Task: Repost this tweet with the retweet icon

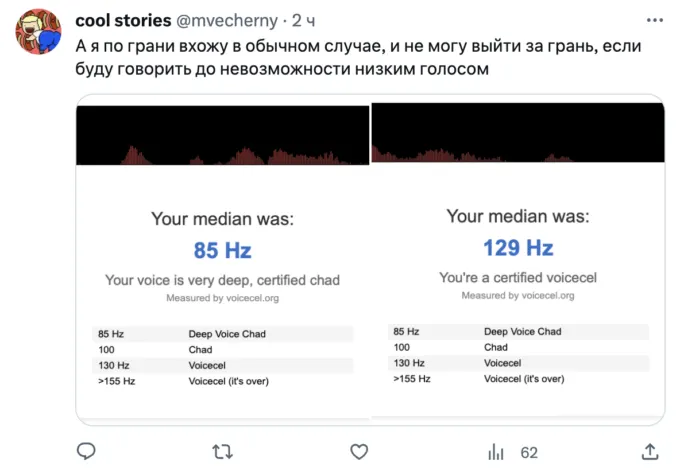Action: pyautogui.click(x=223, y=451)
